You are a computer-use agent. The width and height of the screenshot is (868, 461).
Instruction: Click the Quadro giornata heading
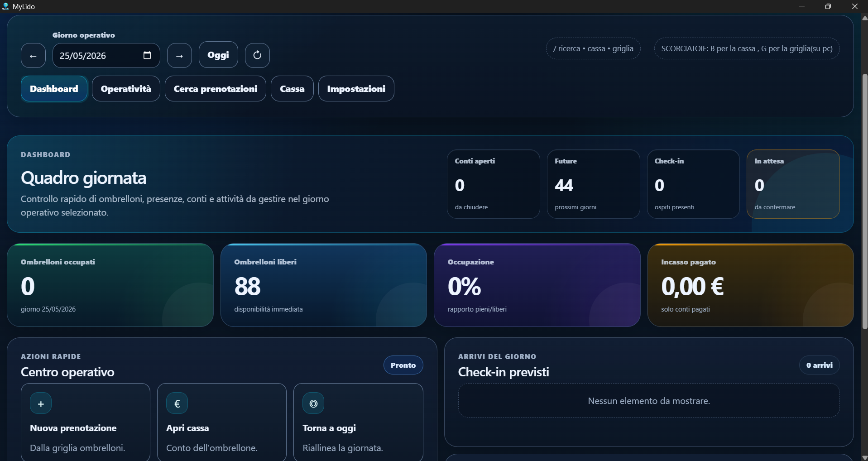pyautogui.click(x=84, y=178)
